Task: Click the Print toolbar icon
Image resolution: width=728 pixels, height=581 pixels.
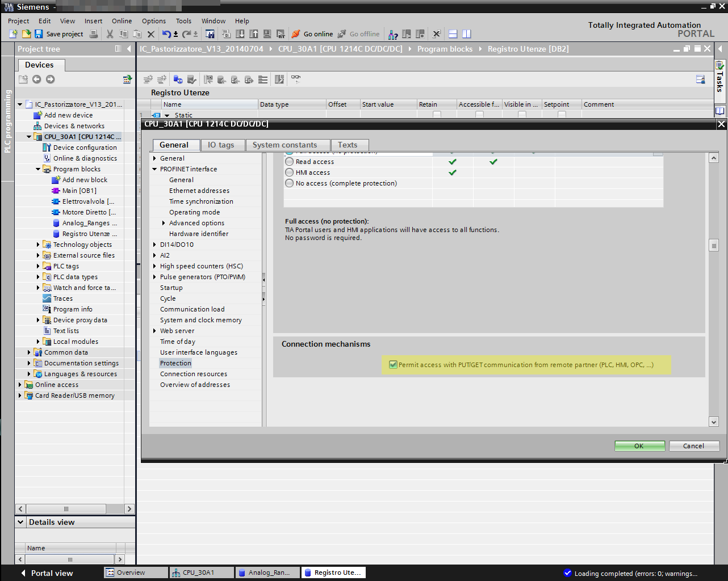Action: coord(94,34)
